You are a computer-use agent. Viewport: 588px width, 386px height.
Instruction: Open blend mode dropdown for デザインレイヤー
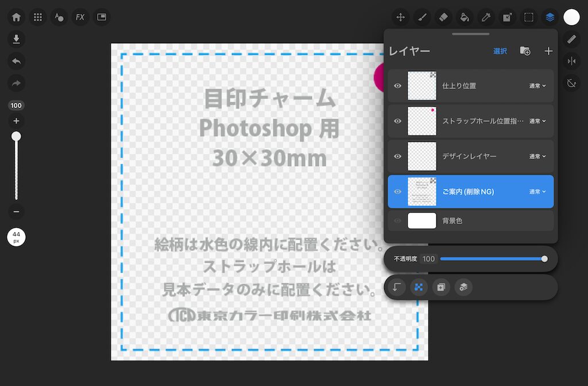click(x=537, y=156)
